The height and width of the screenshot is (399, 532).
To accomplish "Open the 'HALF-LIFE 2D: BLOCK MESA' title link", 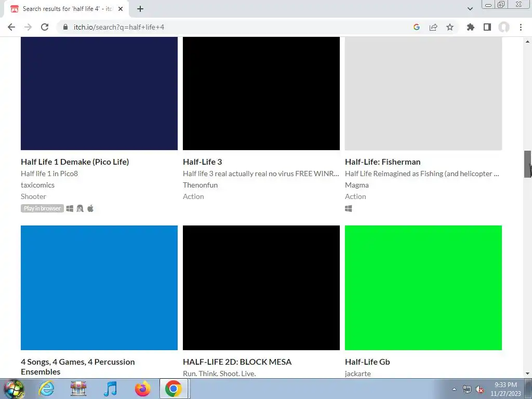I will (237, 362).
